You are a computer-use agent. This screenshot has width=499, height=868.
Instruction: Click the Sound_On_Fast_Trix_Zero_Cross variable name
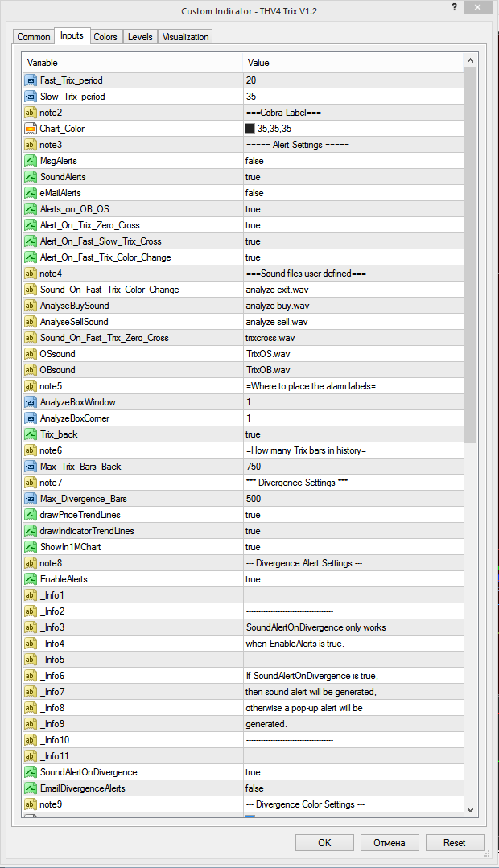coord(104,338)
